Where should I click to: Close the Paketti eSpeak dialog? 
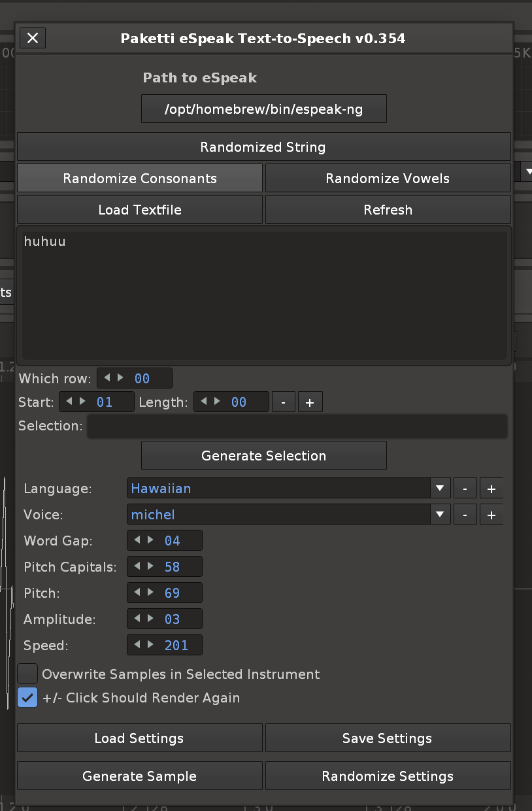pos(33,39)
